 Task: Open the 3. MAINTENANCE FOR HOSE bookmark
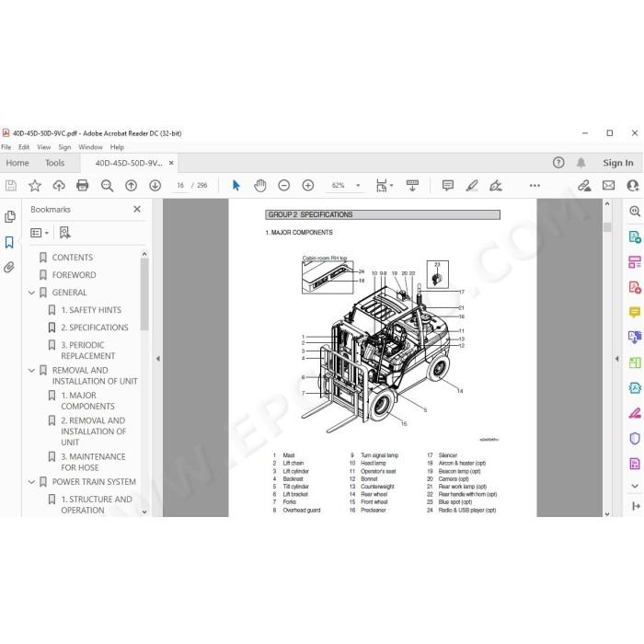[93, 462]
